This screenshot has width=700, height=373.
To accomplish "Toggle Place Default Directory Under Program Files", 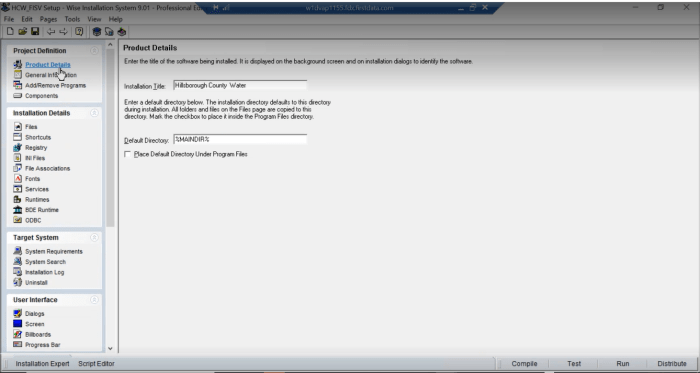I will coord(128,154).
